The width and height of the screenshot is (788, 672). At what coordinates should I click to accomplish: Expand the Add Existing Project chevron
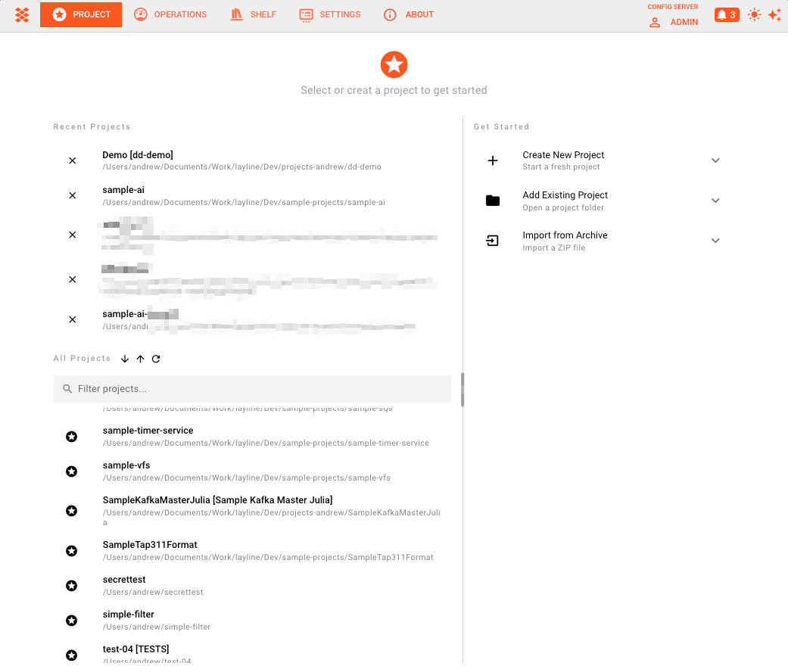click(715, 201)
